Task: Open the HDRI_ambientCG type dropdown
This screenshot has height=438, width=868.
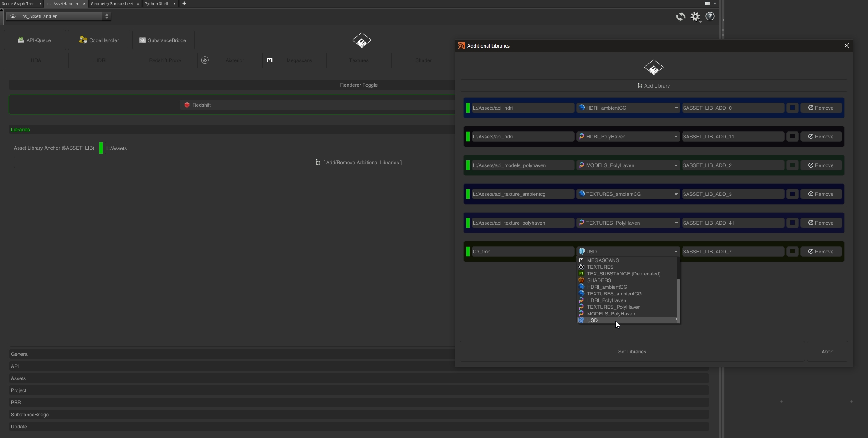Action: click(628, 108)
